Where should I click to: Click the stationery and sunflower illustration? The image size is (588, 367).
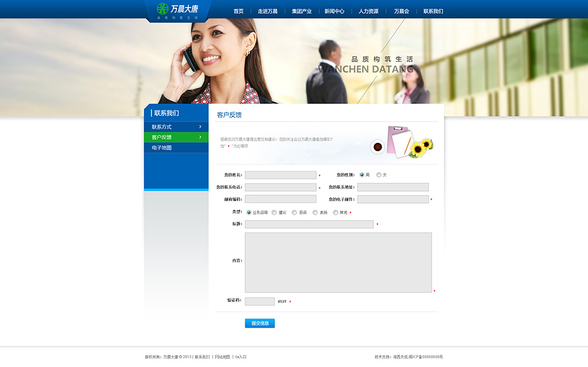coord(404,142)
